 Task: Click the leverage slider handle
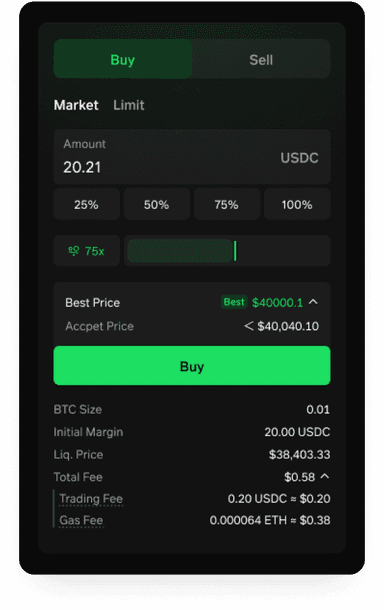235,251
